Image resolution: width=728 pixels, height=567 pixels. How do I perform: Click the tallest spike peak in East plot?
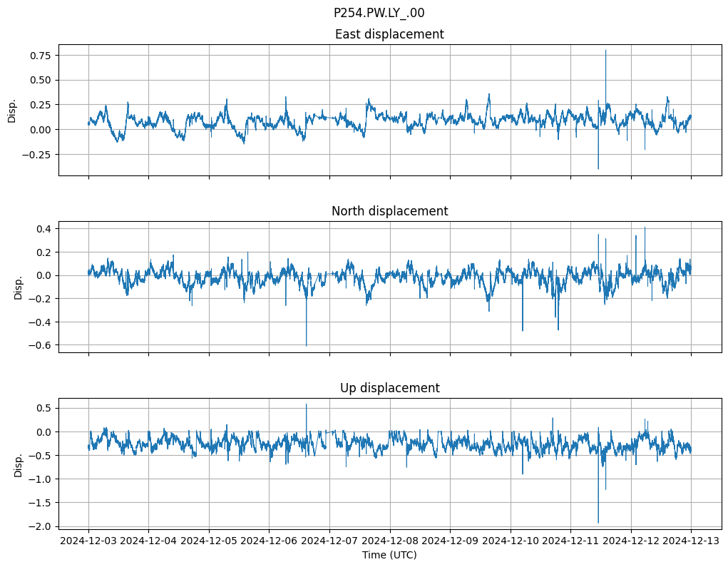[x=605, y=51]
